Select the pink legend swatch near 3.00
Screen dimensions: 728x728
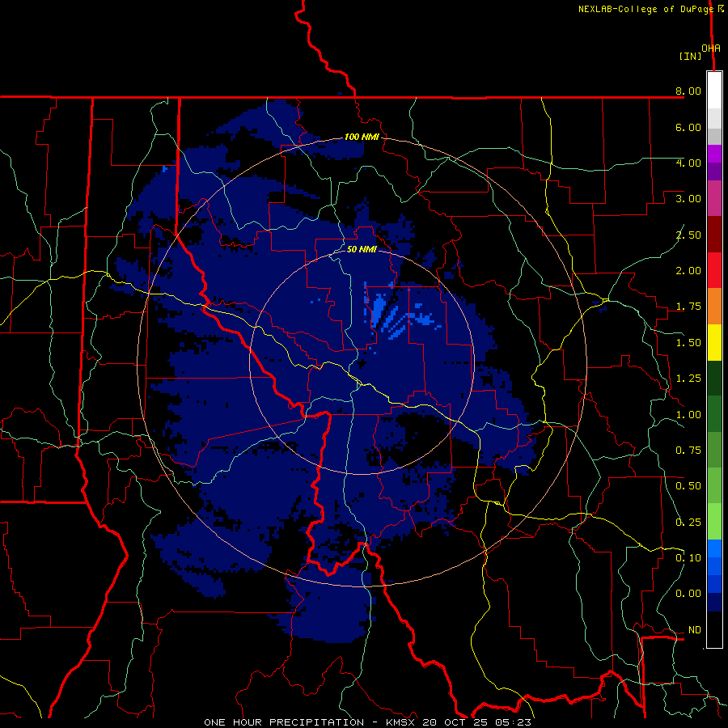714,199
